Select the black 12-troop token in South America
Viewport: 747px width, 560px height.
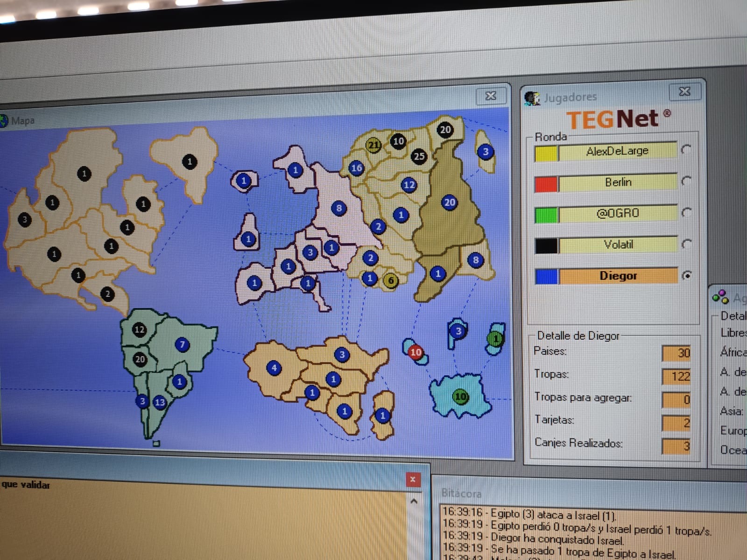tap(139, 329)
